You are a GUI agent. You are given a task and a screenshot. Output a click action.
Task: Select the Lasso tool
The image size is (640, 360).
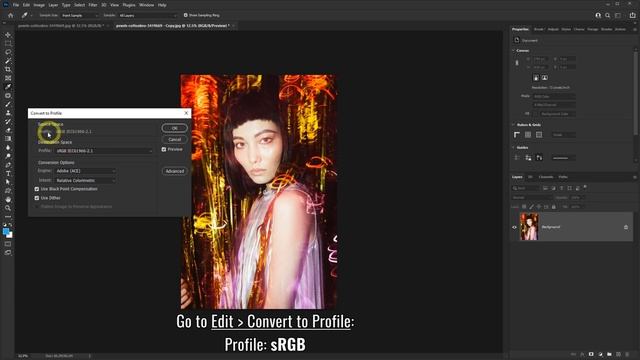click(x=8, y=52)
